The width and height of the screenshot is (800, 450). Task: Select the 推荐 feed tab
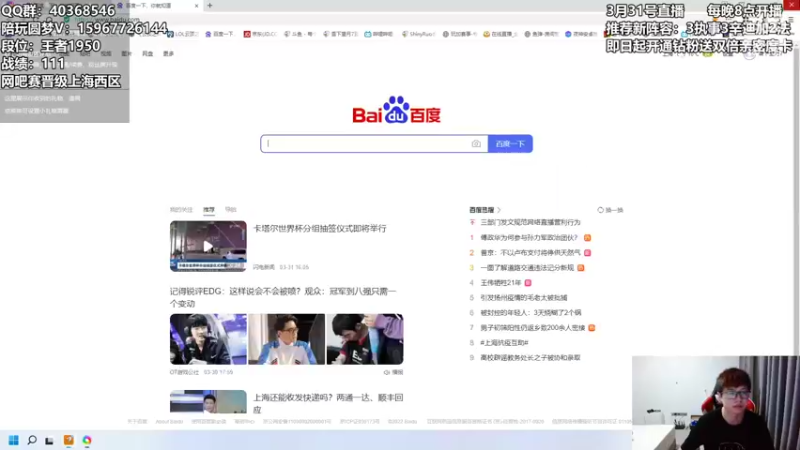pyautogui.click(x=209, y=210)
